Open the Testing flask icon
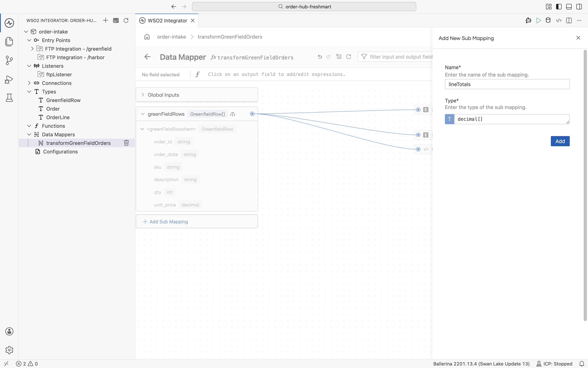This screenshot has height=368, width=588. coord(9,98)
